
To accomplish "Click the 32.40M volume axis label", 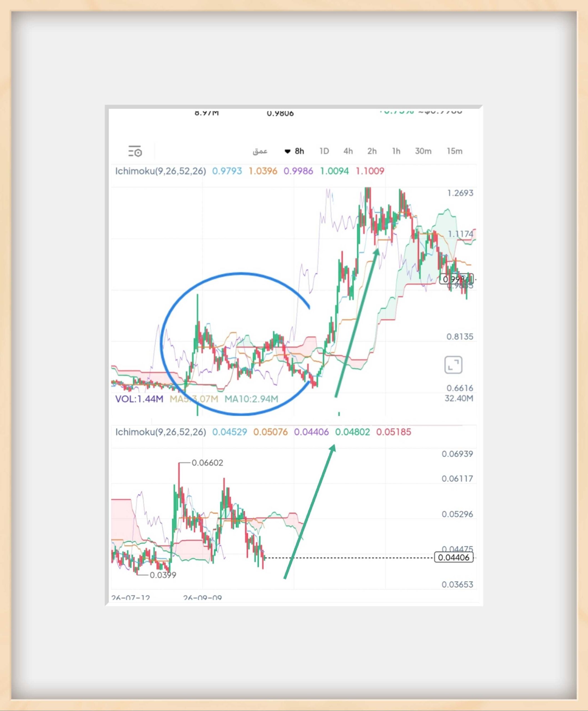I will click(x=459, y=398).
